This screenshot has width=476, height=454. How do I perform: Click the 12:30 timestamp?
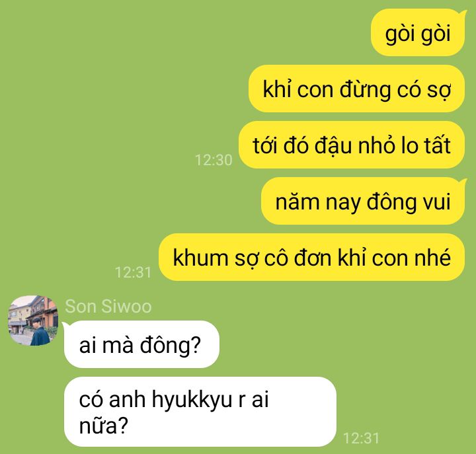click(x=214, y=160)
